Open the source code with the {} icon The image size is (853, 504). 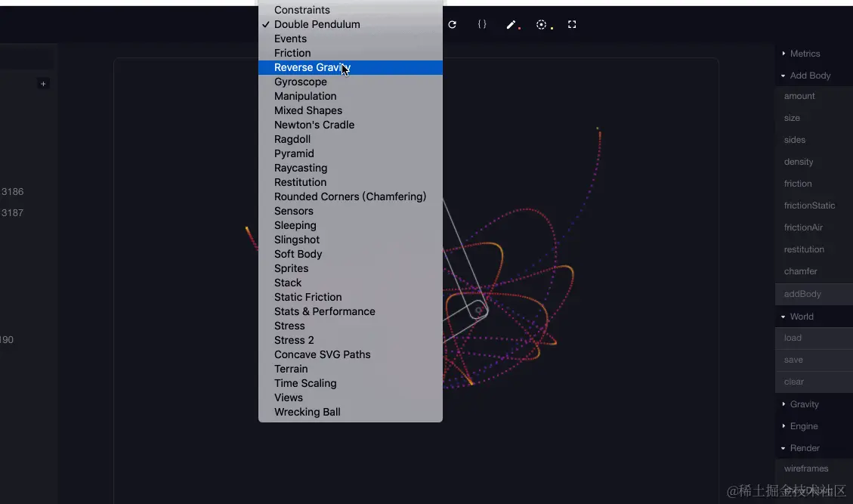tap(482, 24)
